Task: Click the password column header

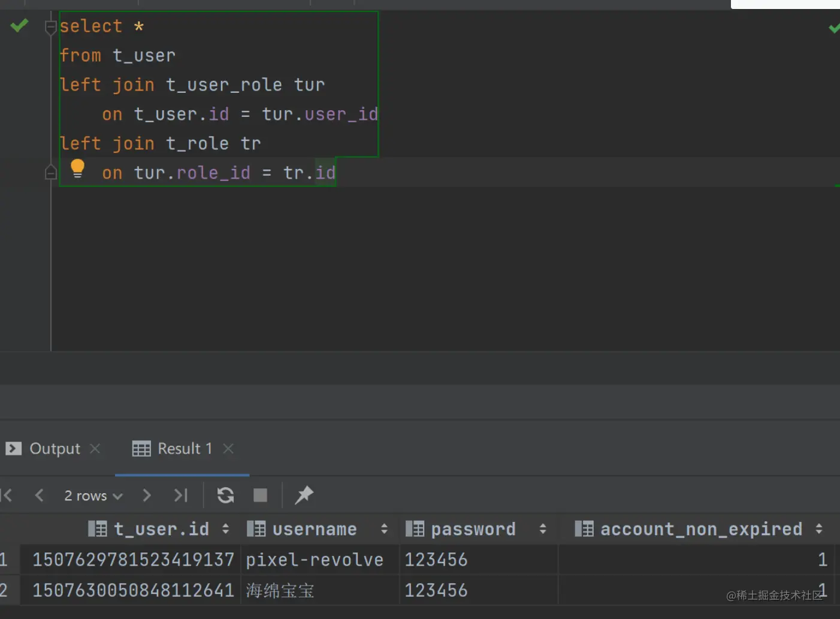Action: tap(473, 529)
